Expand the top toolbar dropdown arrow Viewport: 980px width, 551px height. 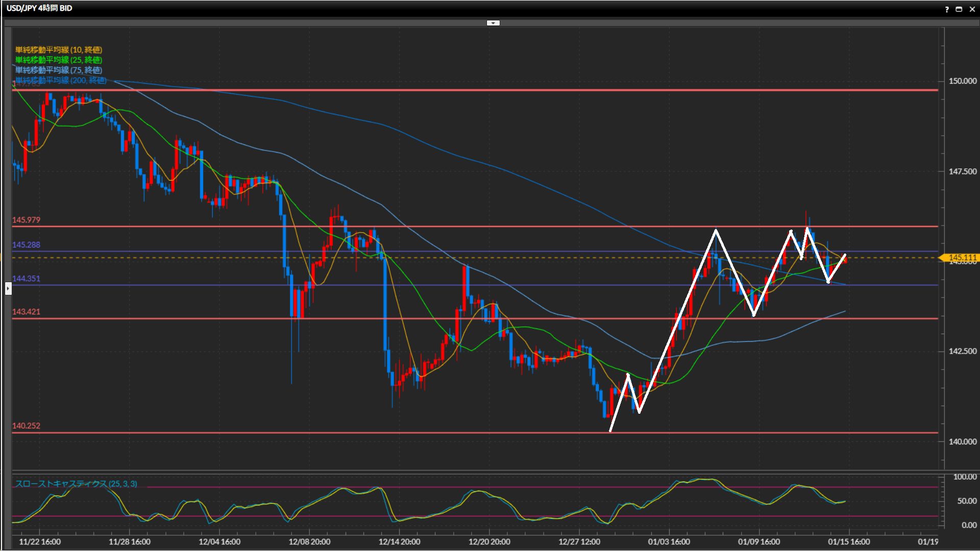[493, 23]
